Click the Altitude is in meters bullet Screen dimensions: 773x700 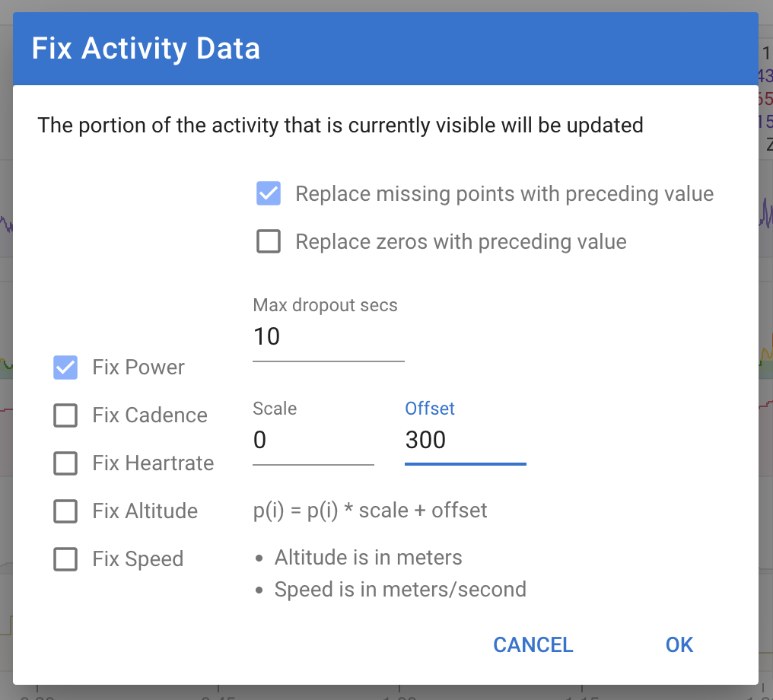point(367,558)
